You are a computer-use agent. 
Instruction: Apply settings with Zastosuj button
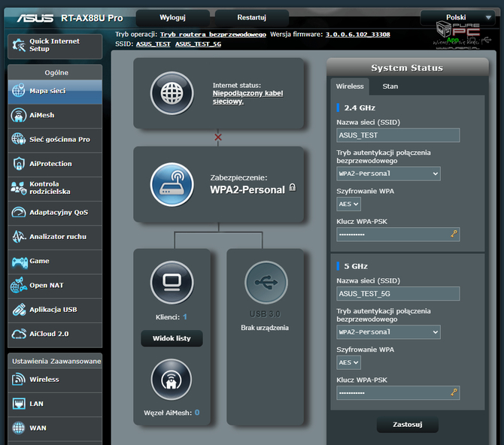408,425
